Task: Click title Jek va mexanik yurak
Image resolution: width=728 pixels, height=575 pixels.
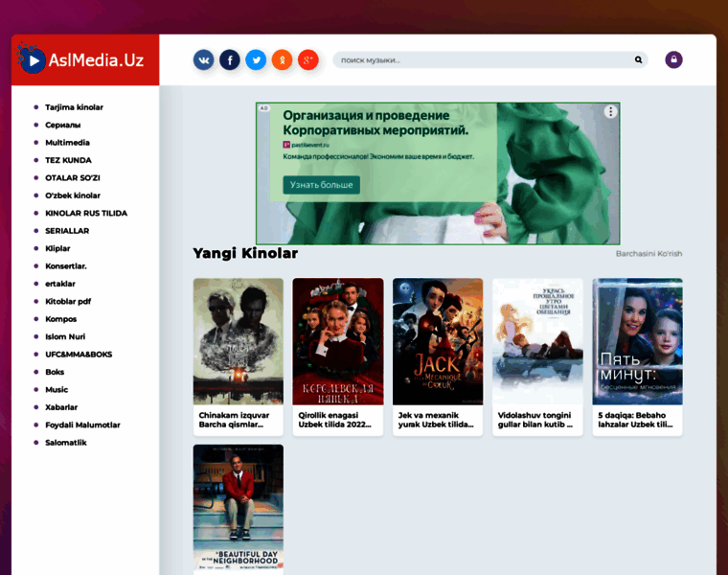Action: [436, 420]
